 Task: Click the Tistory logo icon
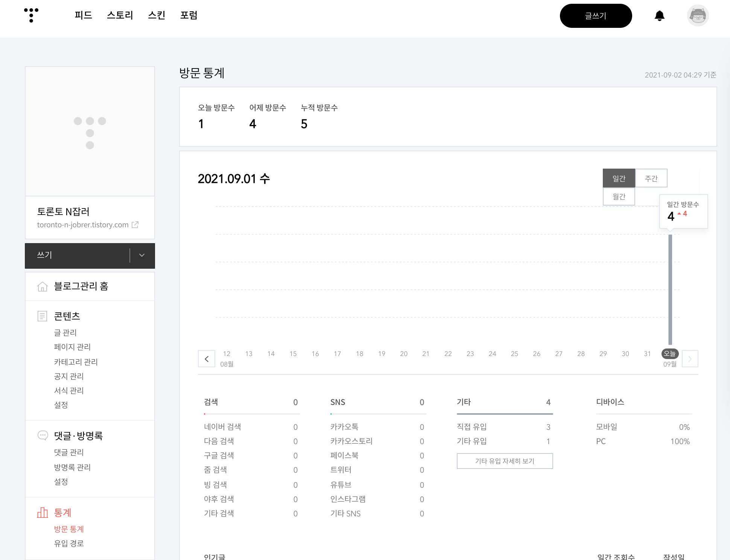point(31,15)
